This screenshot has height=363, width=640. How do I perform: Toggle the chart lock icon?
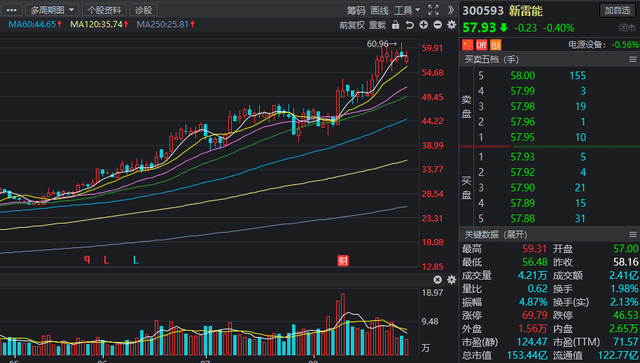pyautogui.click(x=395, y=25)
